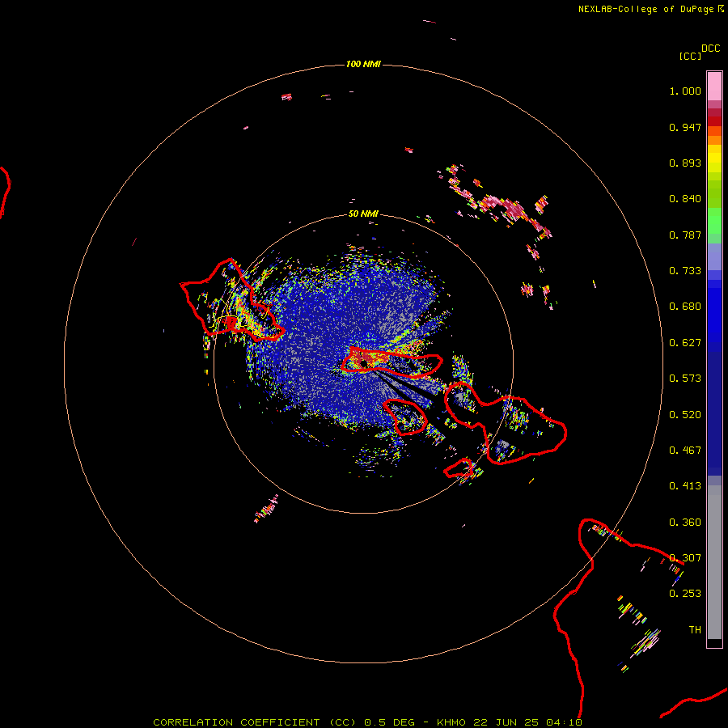
Task: Click the pink top segment of color bar
Action: [714, 86]
